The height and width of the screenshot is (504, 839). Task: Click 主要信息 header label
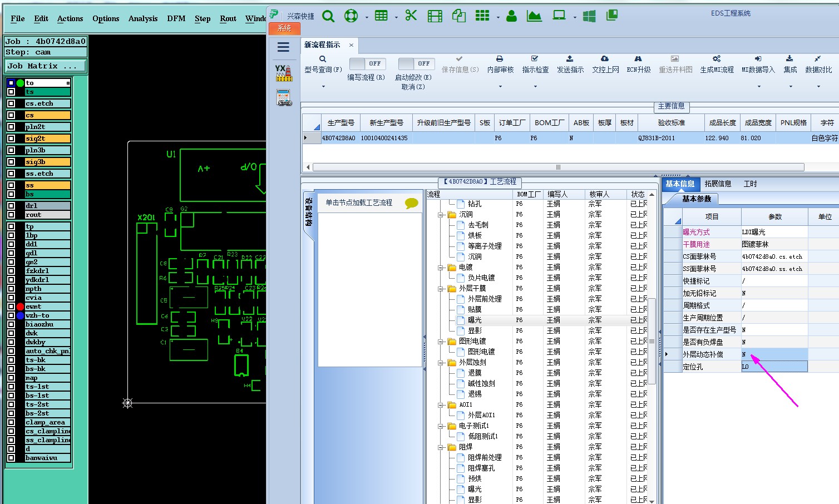[671, 106]
